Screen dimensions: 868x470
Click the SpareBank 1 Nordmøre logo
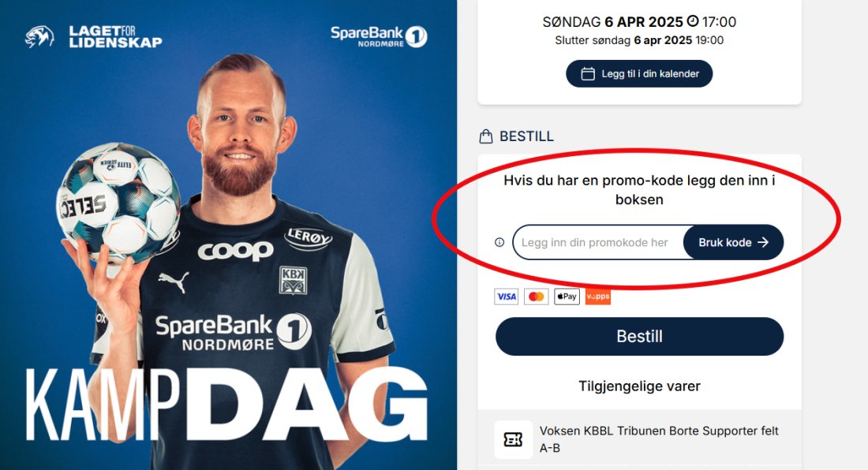tap(379, 36)
